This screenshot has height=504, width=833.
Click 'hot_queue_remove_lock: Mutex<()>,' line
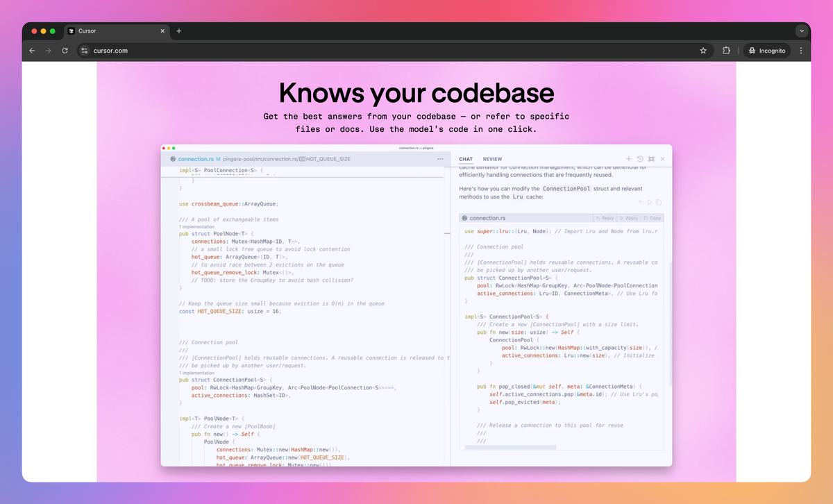click(x=244, y=272)
